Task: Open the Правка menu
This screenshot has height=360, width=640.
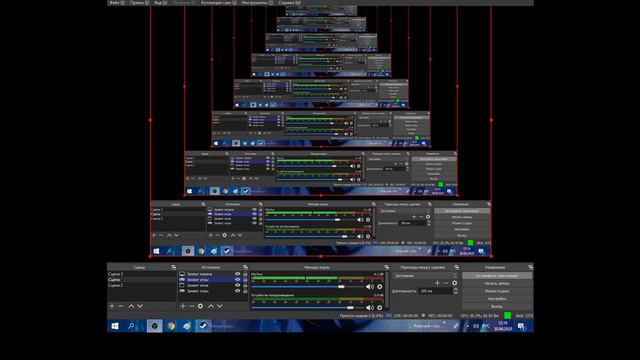Action: (140, 2)
